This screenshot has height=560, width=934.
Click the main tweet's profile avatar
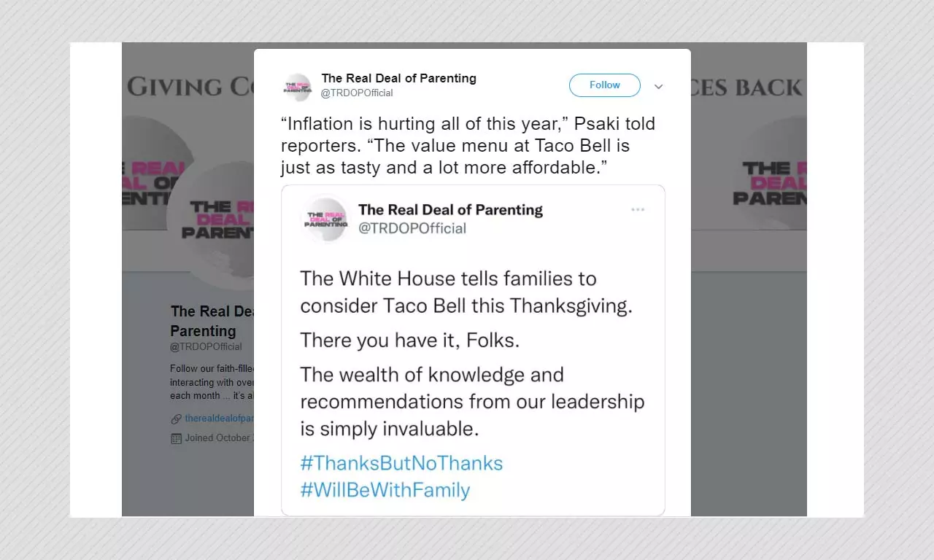pos(298,87)
